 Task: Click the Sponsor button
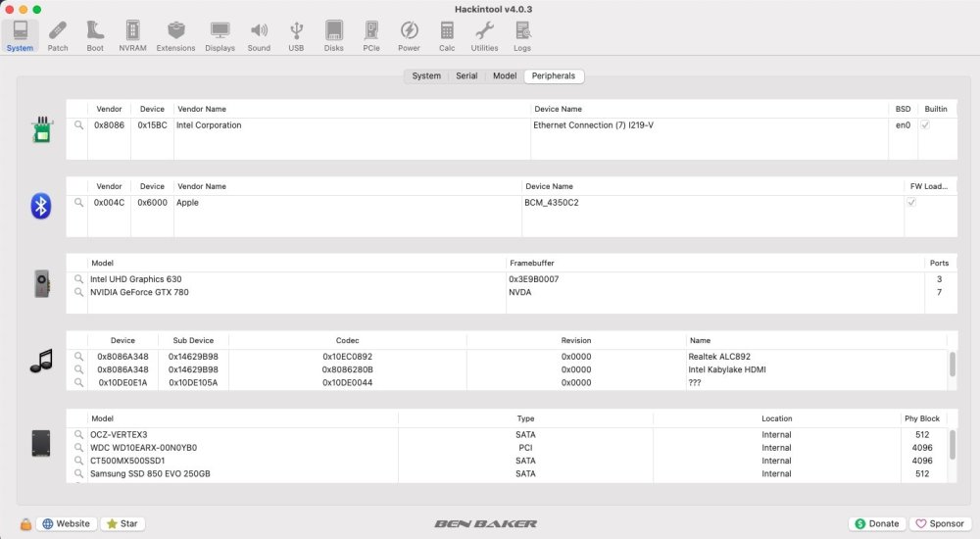(940, 524)
